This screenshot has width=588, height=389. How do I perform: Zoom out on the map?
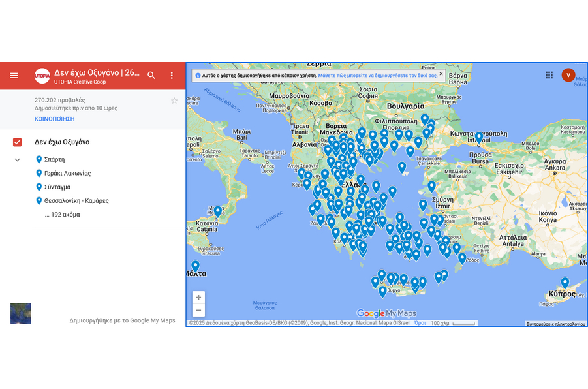pyautogui.click(x=198, y=310)
